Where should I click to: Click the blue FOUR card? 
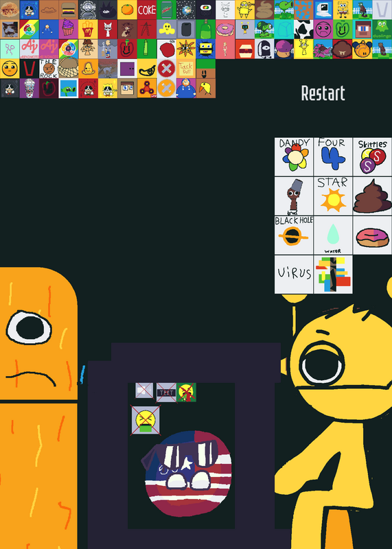coord(333,157)
